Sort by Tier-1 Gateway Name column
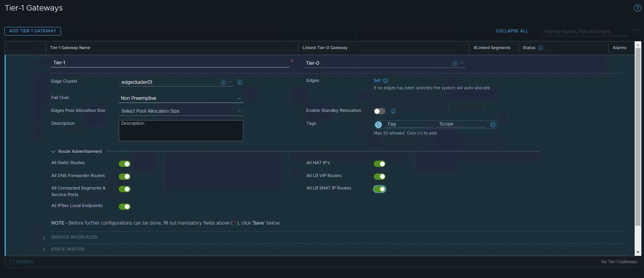 (x=70, y=48)
